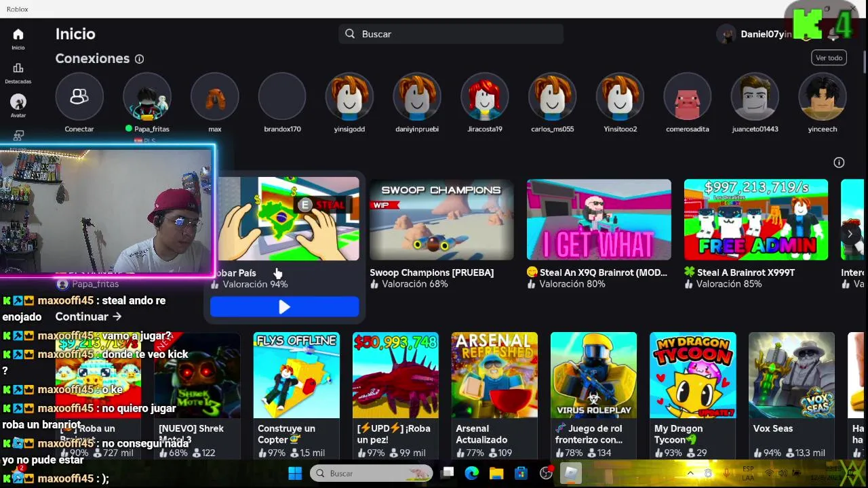Open Windows Start menu
The image size is (868, 488).
pos(295,473)
